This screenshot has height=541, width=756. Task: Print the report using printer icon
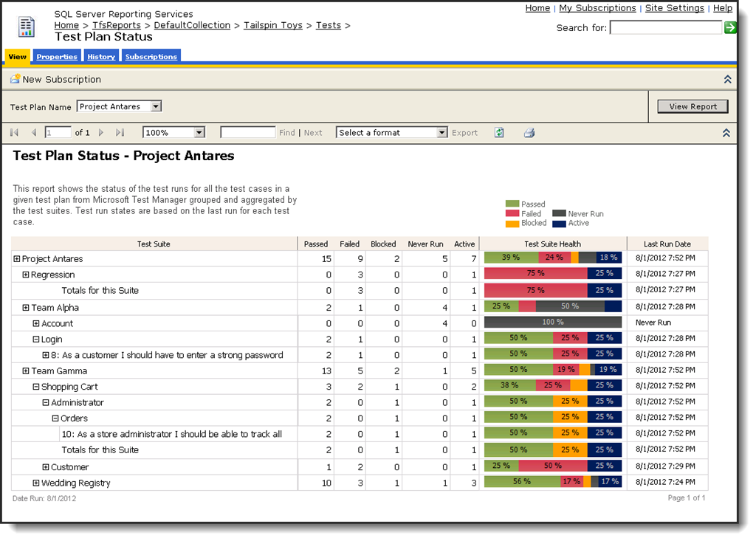coord(529,133)
